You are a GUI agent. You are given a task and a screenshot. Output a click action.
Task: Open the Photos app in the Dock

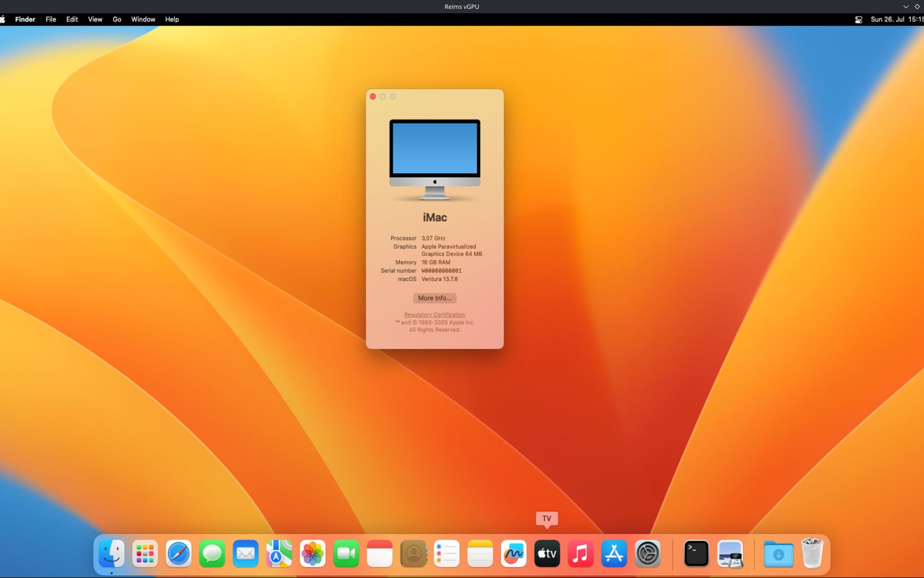[x=313, y=554]
